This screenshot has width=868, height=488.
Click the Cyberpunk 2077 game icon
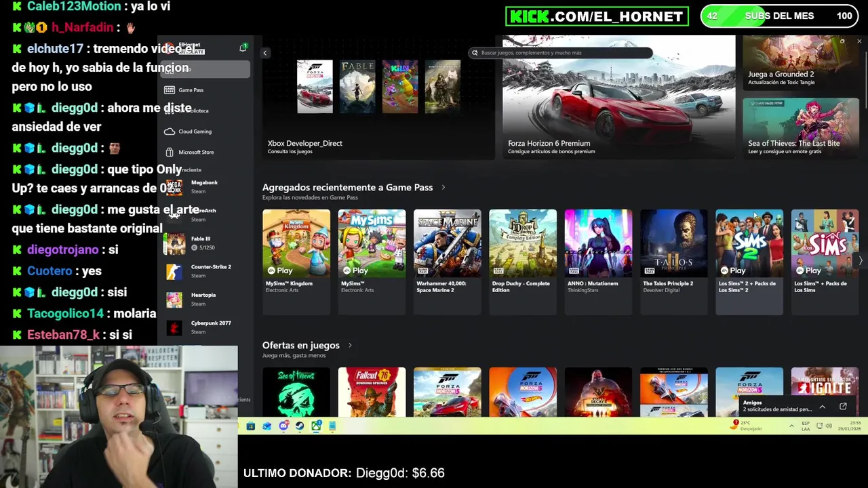[x=174, y=327]
